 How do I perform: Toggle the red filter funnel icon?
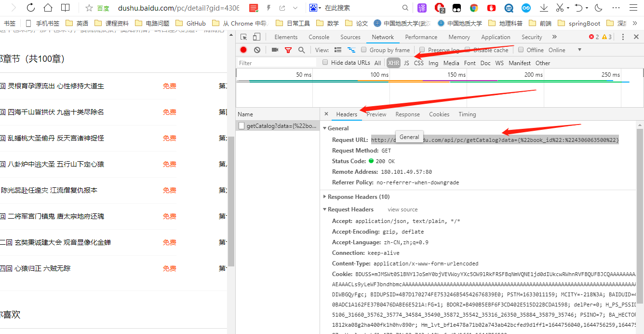coord(288,50)
